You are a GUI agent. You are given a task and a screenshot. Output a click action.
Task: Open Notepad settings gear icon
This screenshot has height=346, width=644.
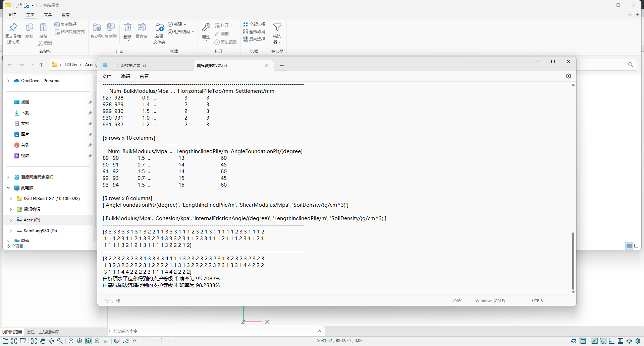click(568, 76)
